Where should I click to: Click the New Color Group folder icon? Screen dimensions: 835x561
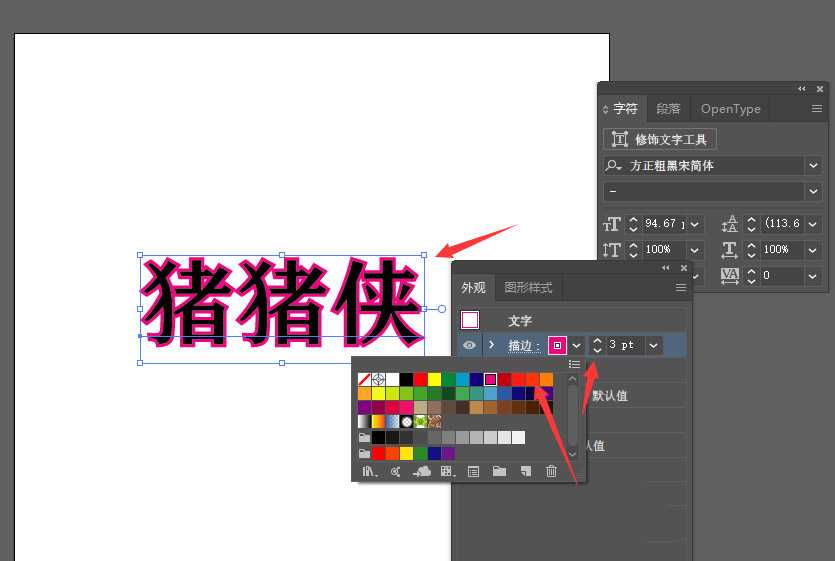pyautogui.click(x=499, y=471)
